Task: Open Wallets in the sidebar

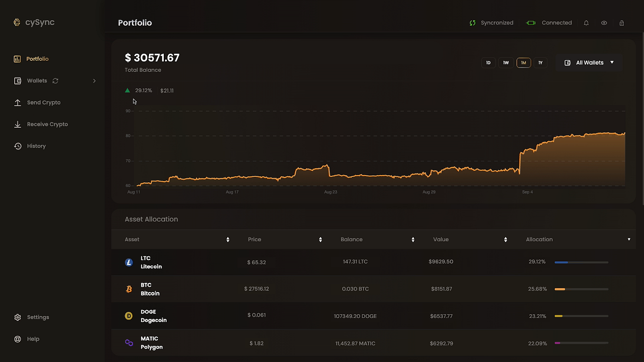Action: coord(37,81)
